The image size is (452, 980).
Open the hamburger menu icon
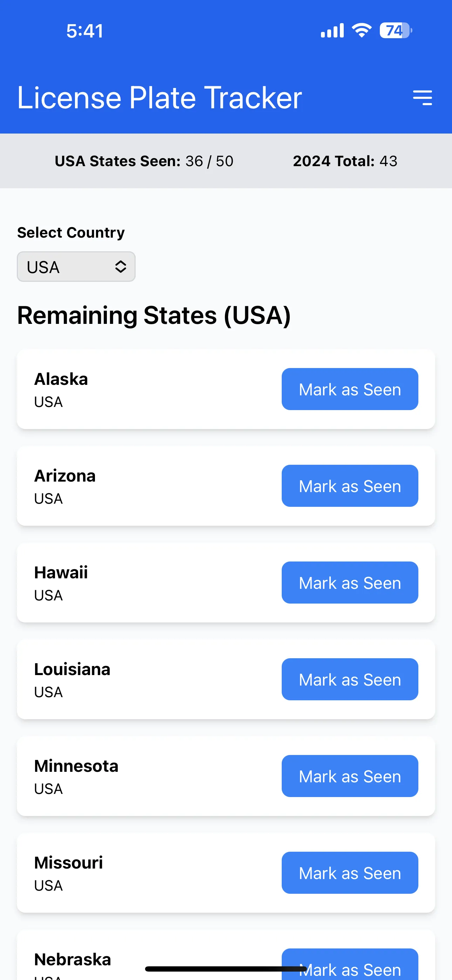point(422,98)
